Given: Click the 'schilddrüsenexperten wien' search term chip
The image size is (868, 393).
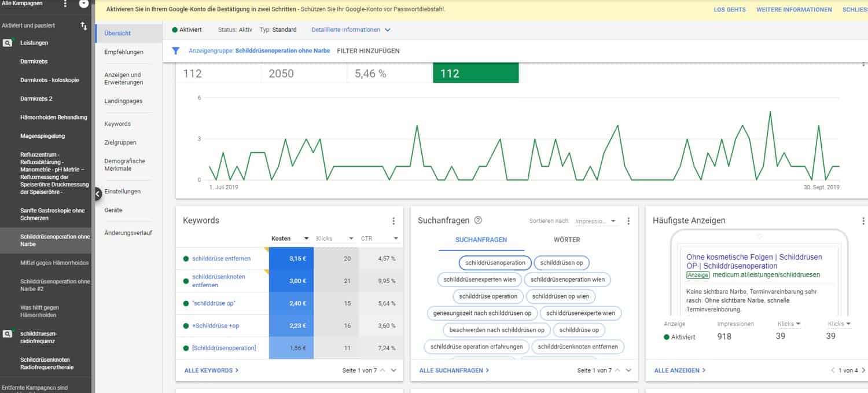Looking at the screenshot, I should pos(479,280).
